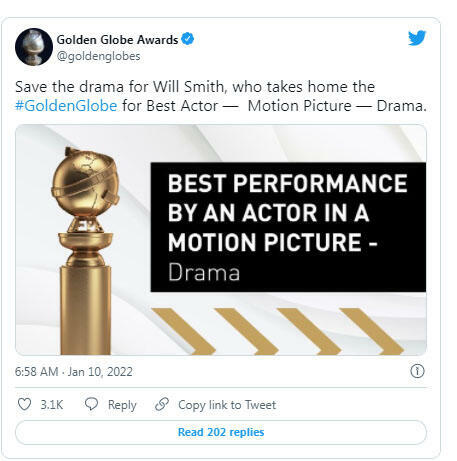Select the Reply text label
This screenshot has height=461, width=457.
coord(122,405)
